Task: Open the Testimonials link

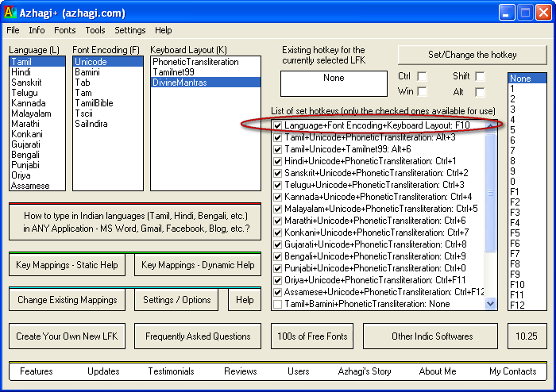Action: [171, 371]
